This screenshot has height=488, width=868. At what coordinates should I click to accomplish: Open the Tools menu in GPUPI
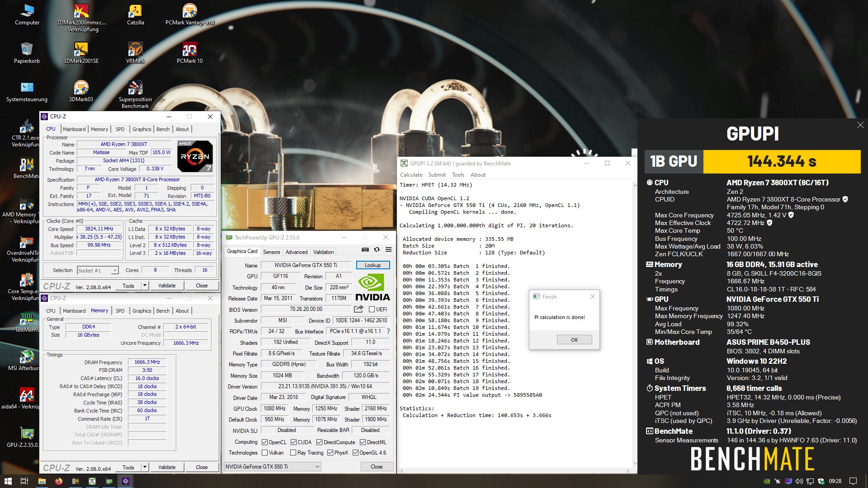[x=458, y=175]
